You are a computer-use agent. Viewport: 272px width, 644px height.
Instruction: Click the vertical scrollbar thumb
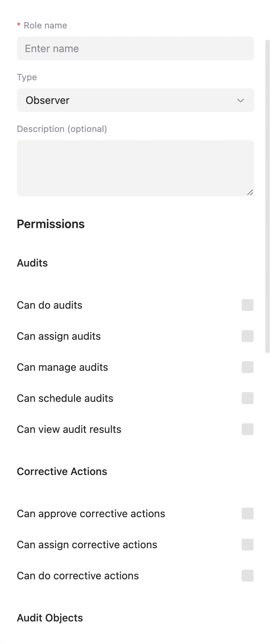268,196
